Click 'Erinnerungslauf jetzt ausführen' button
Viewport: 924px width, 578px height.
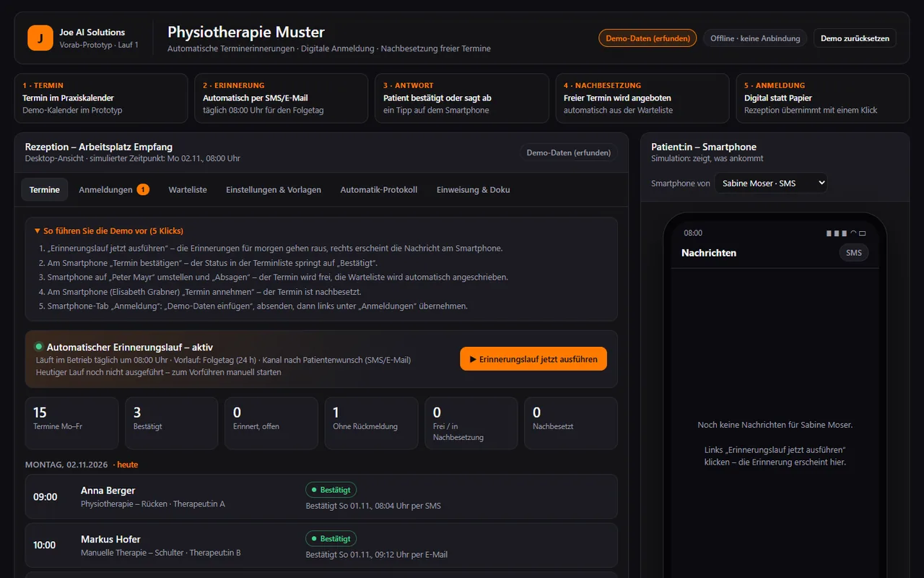[533, 359]
